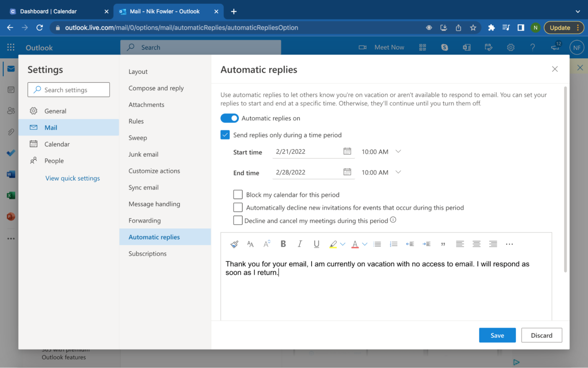This screenshot has width=588, height=368.
Task: Select the numbered list icon
Action: coord(394,244)
